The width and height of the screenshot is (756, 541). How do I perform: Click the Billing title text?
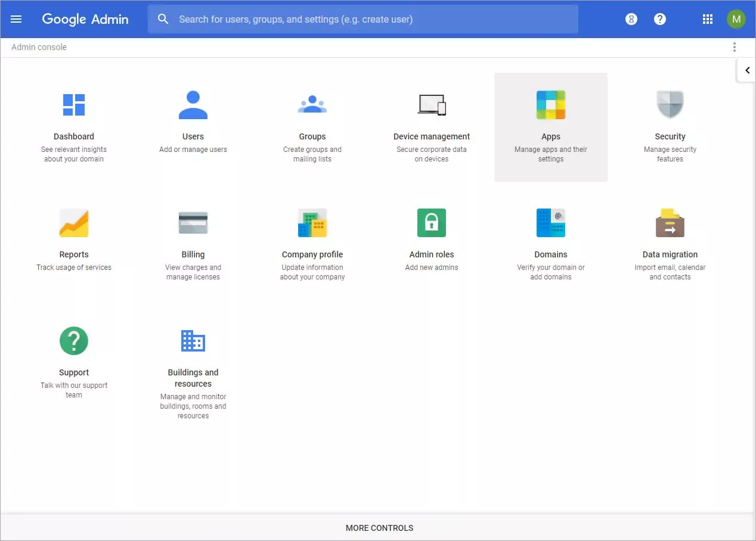pyautogui.click(x=193, y=254)
